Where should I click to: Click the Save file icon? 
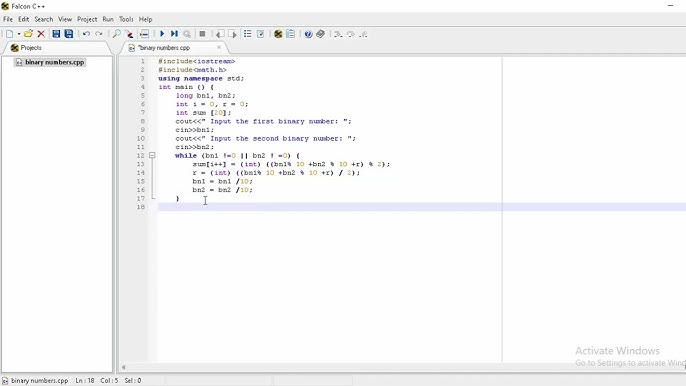click(x=56, y=34)
